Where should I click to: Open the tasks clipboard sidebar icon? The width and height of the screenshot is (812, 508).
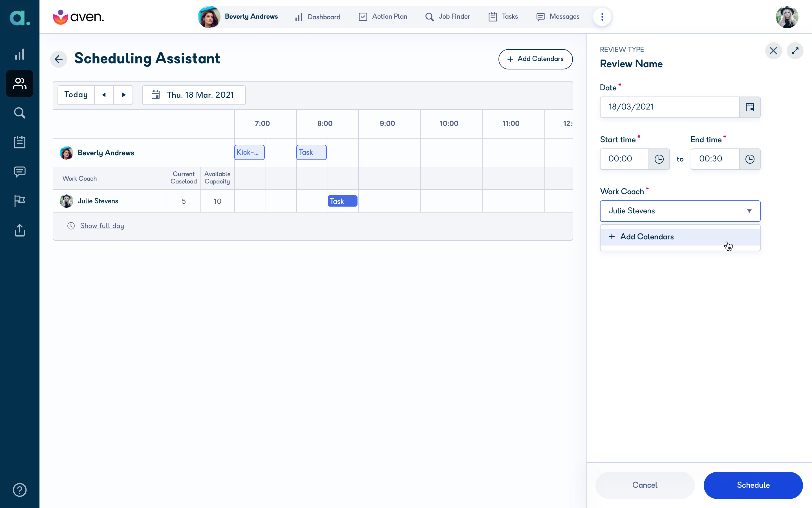pyautogui.click(x=19, y=142)
